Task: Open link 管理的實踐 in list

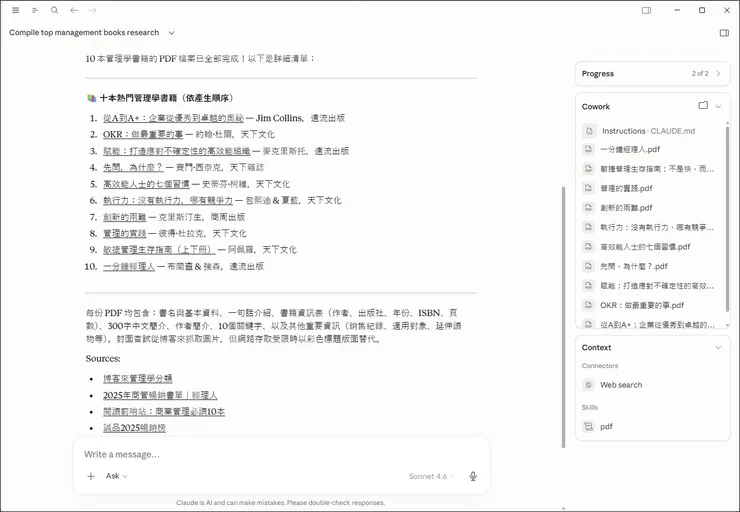Action: 125,233
